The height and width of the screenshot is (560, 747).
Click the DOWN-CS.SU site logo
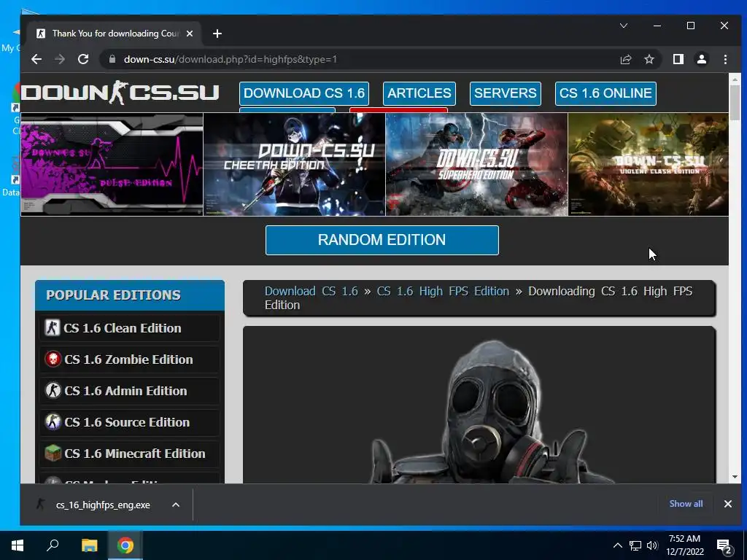pyautogui.click(x=120, y=93)
